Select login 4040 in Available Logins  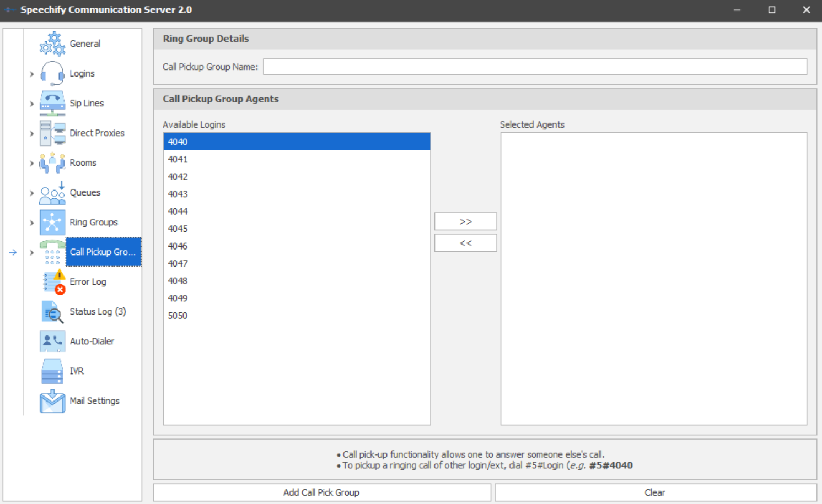coord(297,142)
